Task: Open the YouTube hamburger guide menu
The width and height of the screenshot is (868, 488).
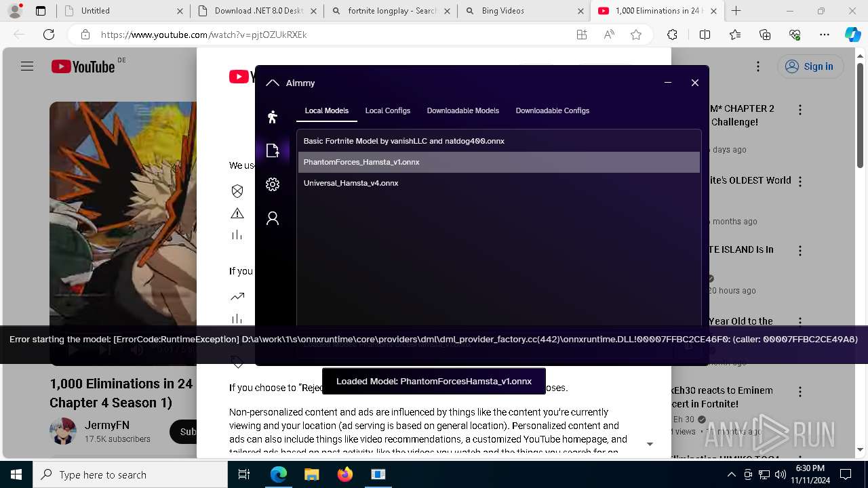Action: click(27, 66)
